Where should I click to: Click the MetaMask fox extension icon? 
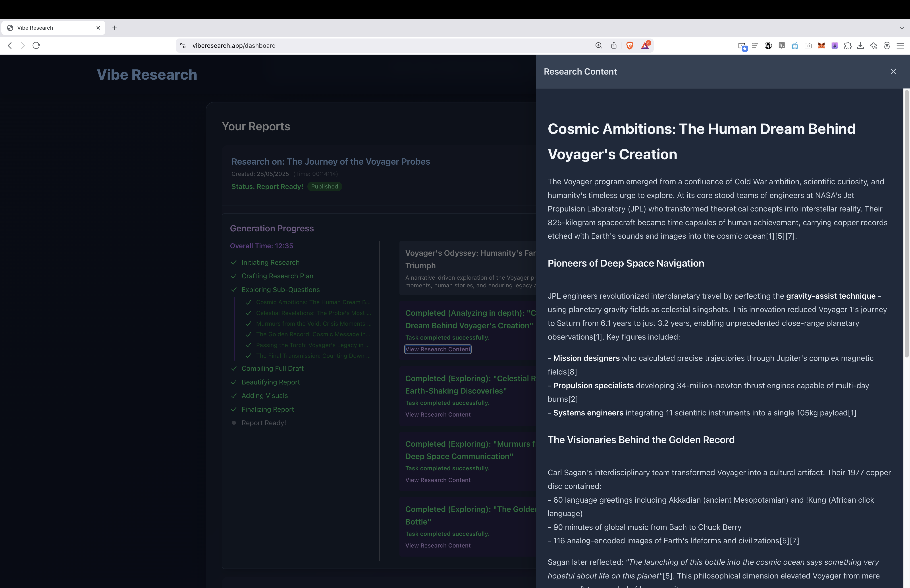821,45
